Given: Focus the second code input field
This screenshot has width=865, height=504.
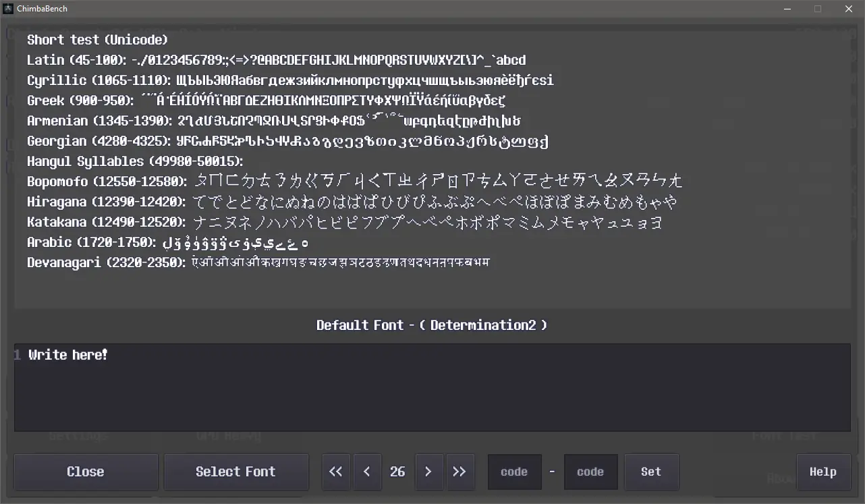Looking at the screenshot, I should (x=590, y=472).
